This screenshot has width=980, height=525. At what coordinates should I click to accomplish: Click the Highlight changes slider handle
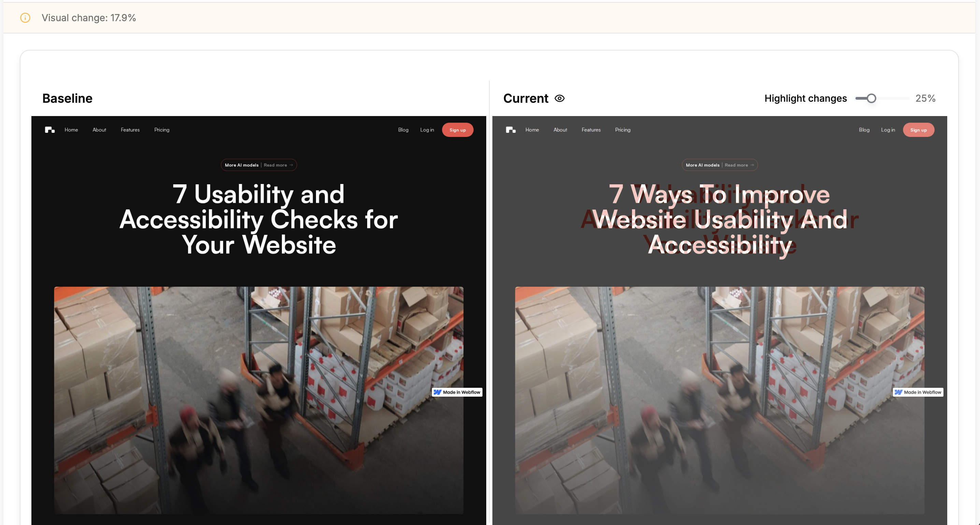pyautogui.click(x=871, y=98)
